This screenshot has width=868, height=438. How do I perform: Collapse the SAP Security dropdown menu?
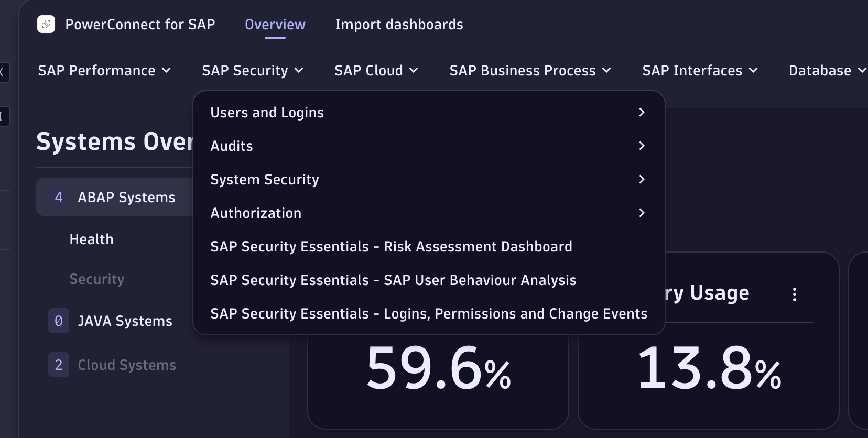[253, 70]
